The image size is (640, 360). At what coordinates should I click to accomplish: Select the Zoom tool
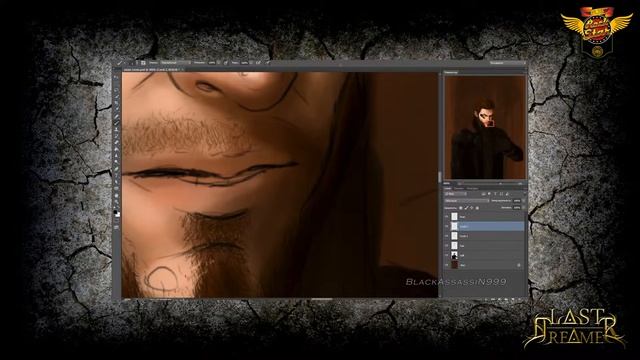[x=116, y=202]
